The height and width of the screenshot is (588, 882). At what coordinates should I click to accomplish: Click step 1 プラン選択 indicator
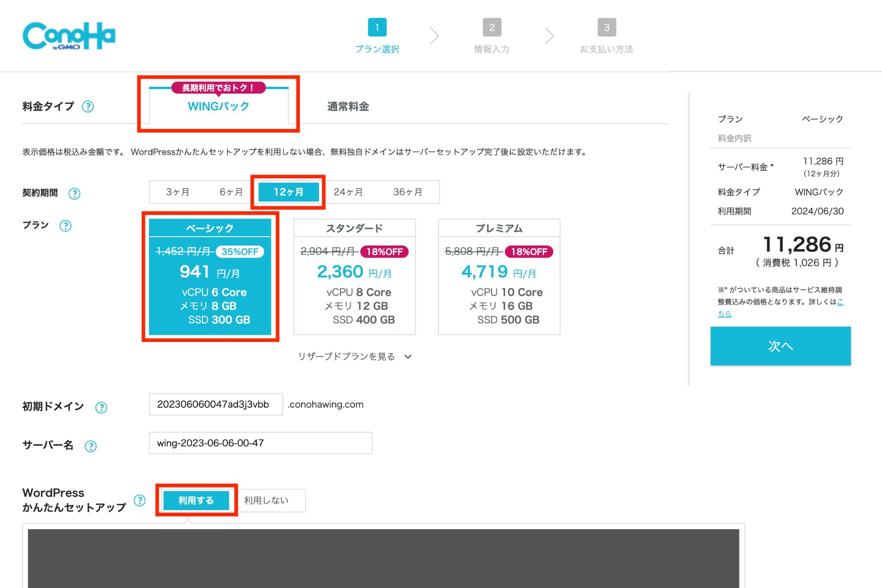point(377,36)
